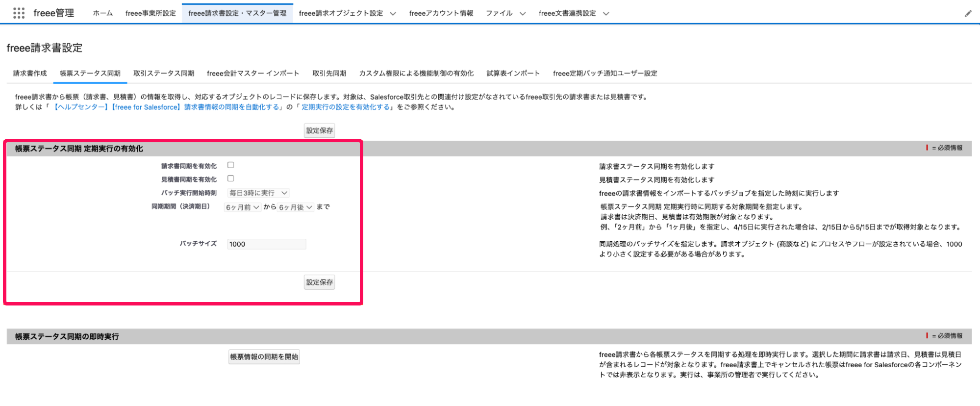Select the freee請求書設定・マスター管理 tab
The height and width of the screenshot is (406, 980).
coord(237,13)
